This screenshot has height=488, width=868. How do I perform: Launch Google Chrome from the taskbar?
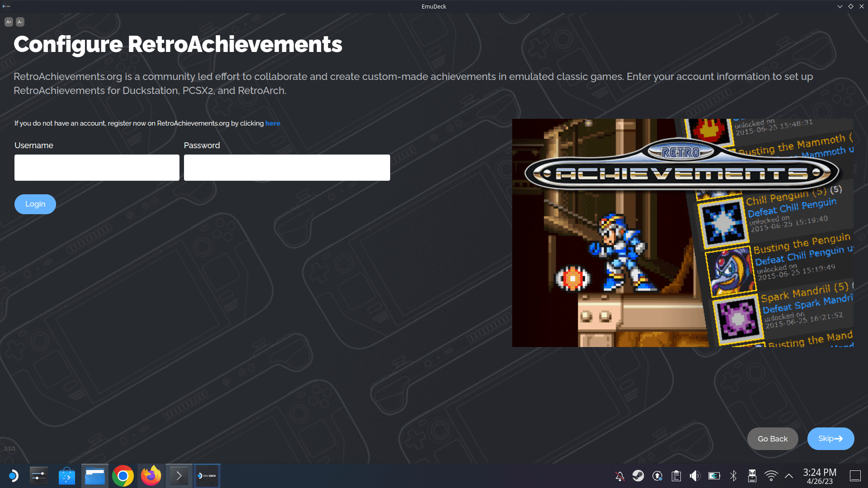click(123, 476)
